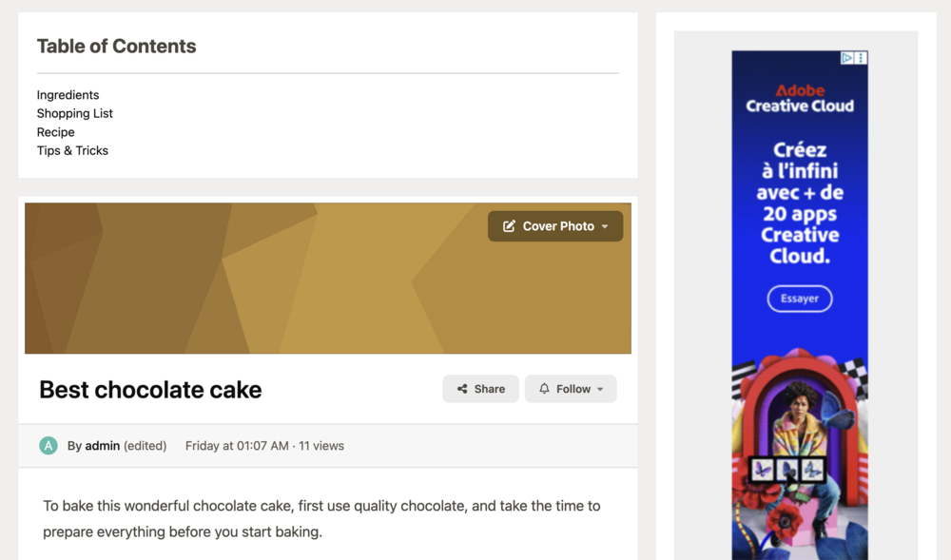Click the share icon beside Share label

(x=462, y=389)
